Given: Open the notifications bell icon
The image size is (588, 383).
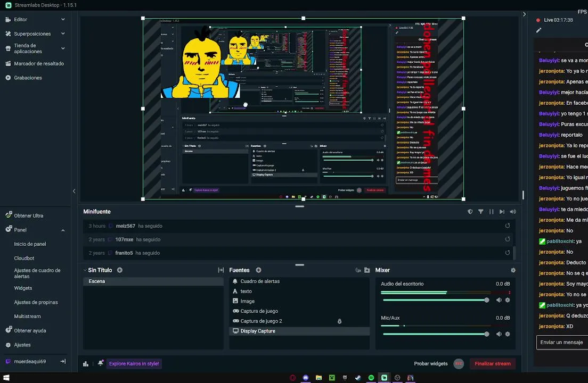Looking at the screenshot, I should click(x=101, y=363).
